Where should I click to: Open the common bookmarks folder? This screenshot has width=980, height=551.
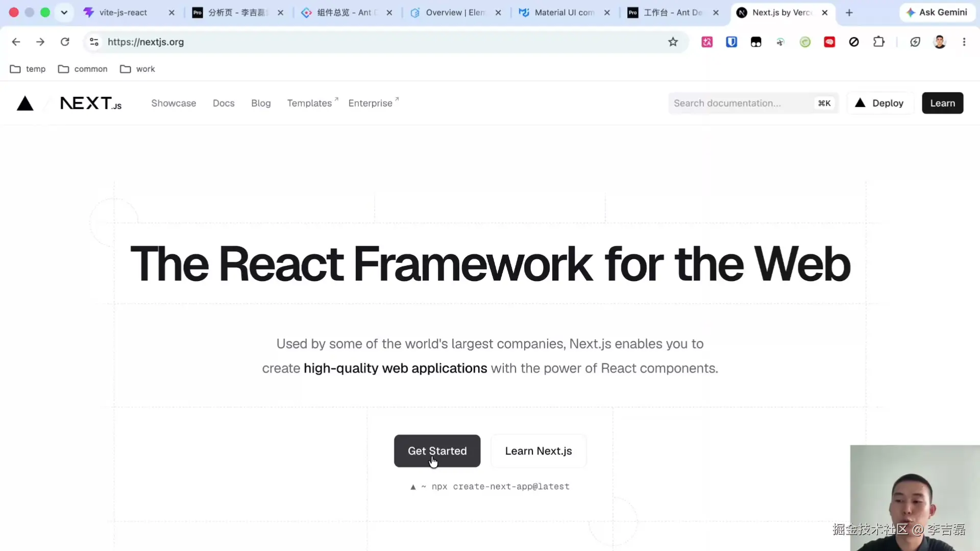(83, 69)
